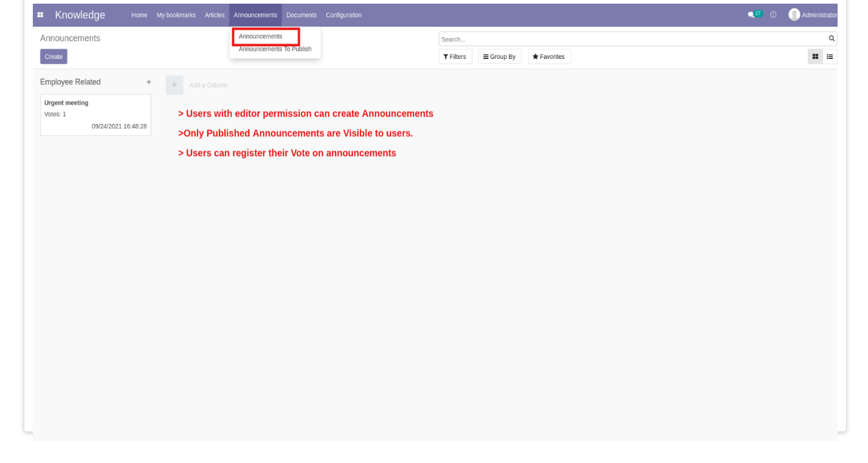Viewport: 868px width, 463px height.
Task: Open the apps grid menu icon
Action: [x=40, y=15]
